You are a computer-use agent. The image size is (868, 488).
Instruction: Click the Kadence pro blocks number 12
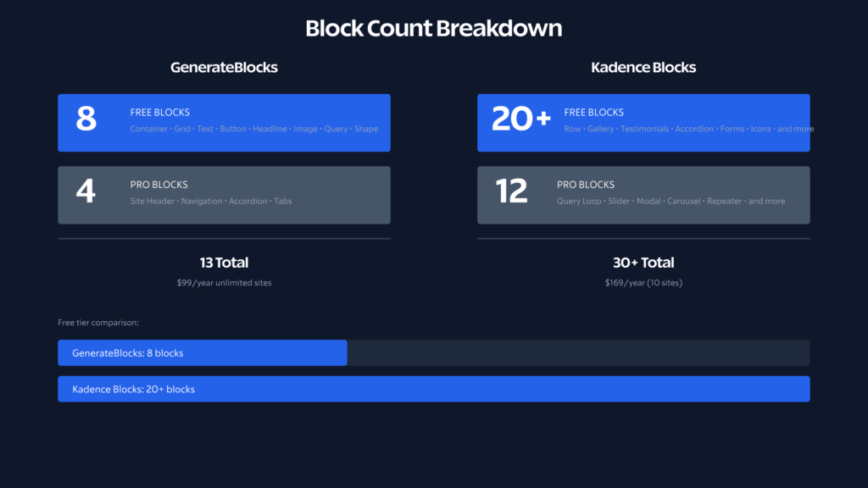[x=511, y=191]
